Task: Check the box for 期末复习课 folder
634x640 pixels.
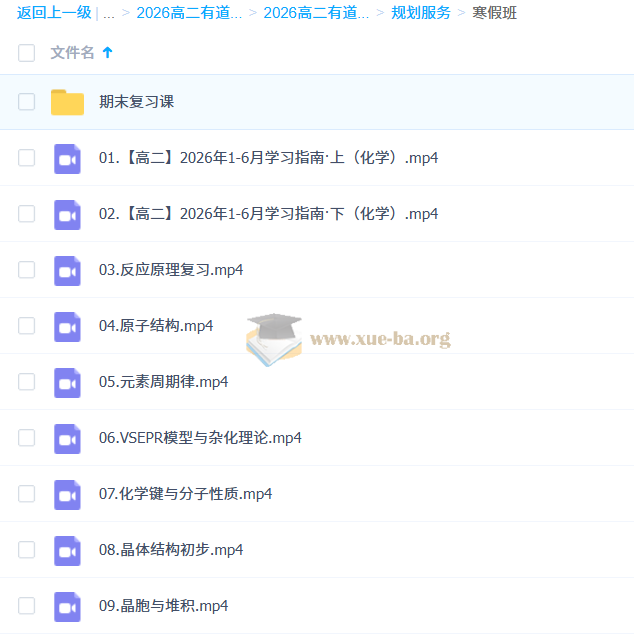Action: point(27,102)
